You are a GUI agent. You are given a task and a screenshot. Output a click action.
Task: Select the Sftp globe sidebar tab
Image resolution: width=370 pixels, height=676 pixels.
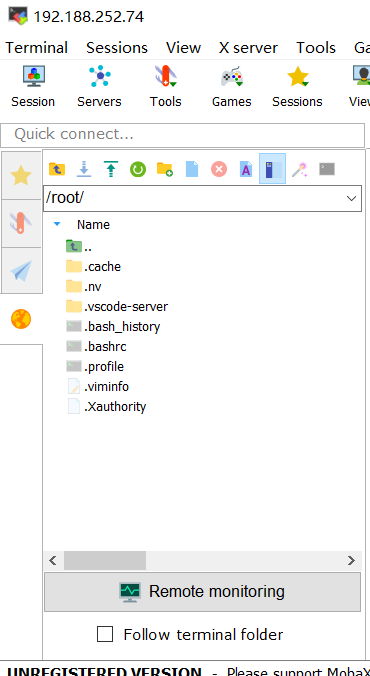21,319
